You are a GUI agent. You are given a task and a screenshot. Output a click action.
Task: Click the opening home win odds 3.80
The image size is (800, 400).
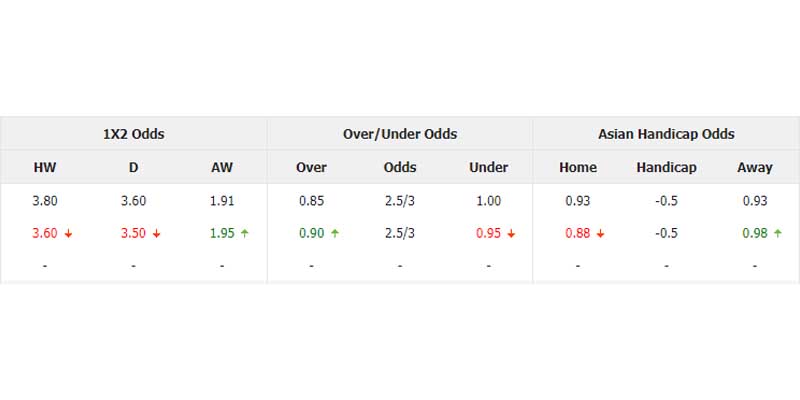(x=45, y=201)
